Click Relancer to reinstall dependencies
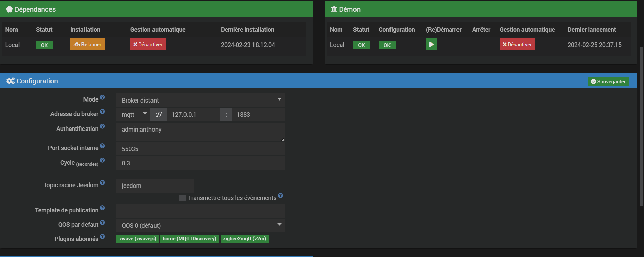 pyautogui.click(x=88, y=45)
